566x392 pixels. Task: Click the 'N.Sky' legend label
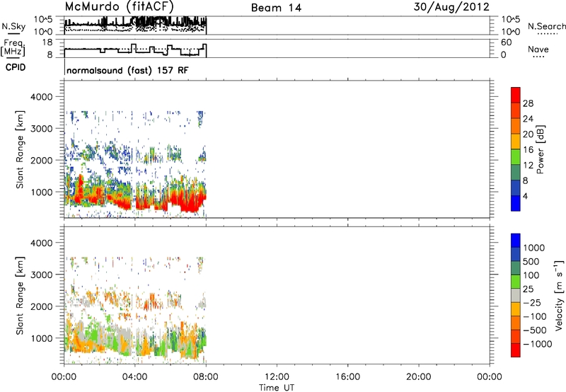(13, 26)
